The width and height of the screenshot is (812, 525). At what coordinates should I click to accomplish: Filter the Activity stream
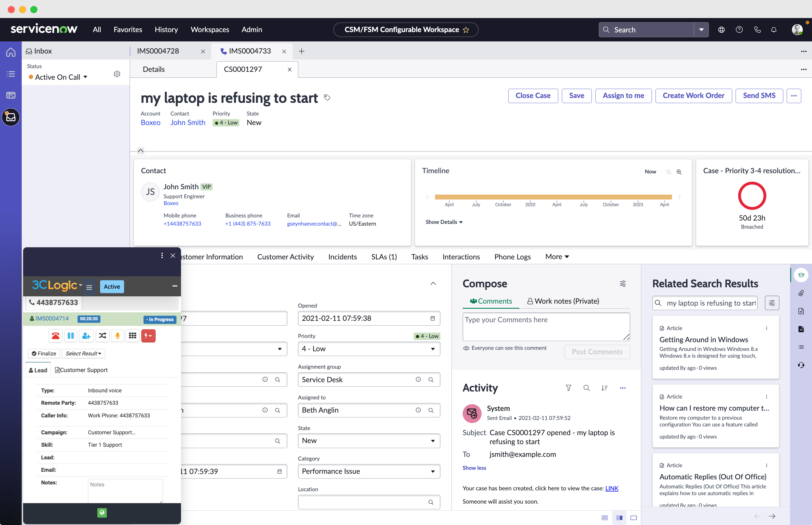(568, 388)
